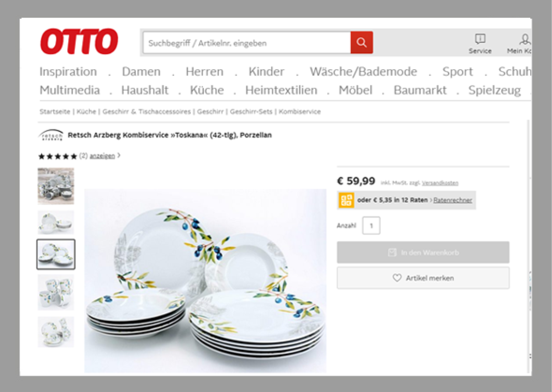
Task: Click heart icon on Artikel merken
Action: (x=397, y=278)
